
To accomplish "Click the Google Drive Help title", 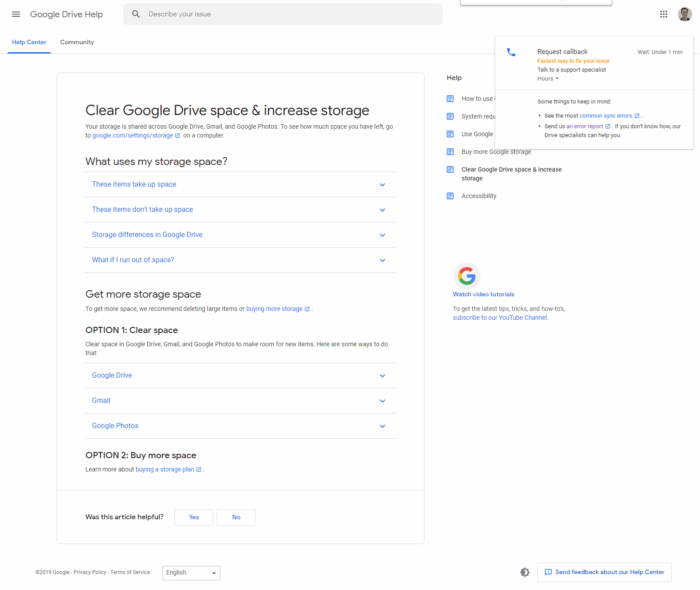I will coord(66,14).
